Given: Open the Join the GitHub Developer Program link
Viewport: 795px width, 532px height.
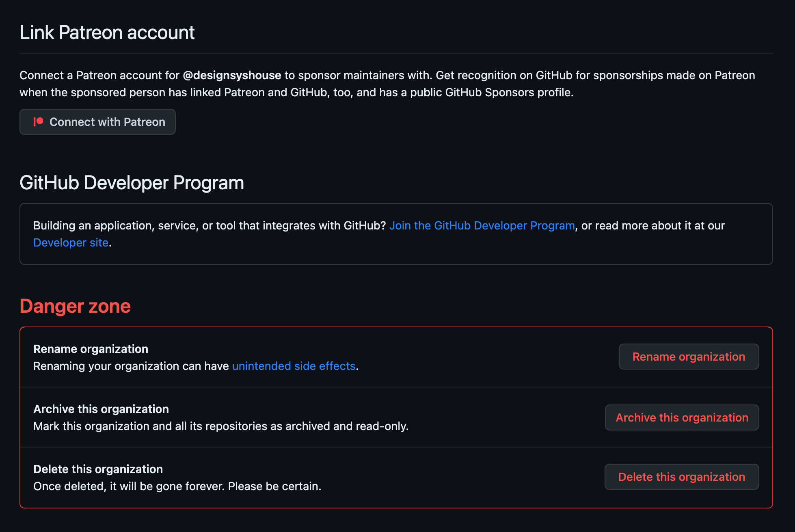Looking at the screenshot, I should [482, 225].
